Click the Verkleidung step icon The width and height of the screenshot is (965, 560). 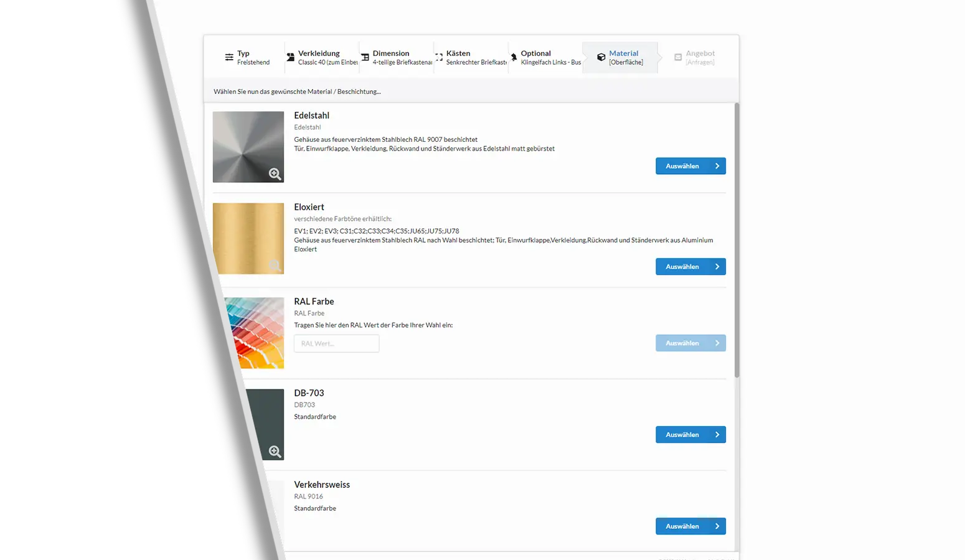(x=290, y=57)
